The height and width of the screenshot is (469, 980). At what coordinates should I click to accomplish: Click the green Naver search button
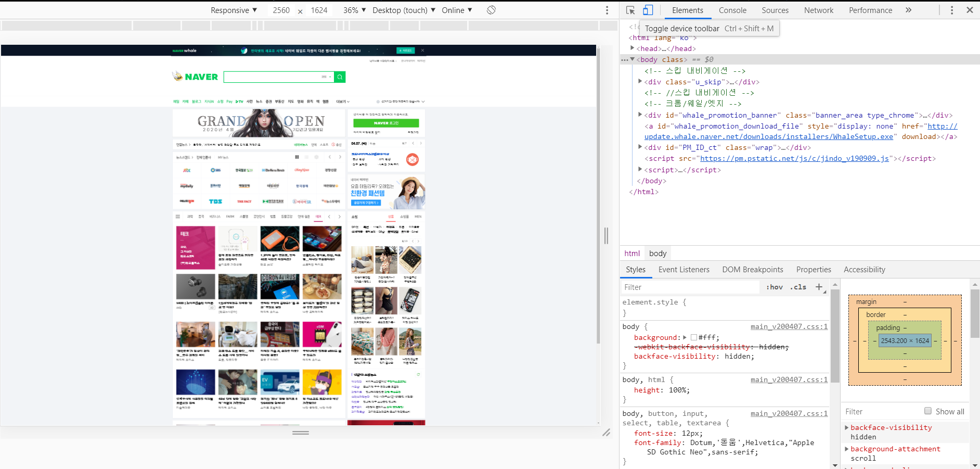click(340, 77)
